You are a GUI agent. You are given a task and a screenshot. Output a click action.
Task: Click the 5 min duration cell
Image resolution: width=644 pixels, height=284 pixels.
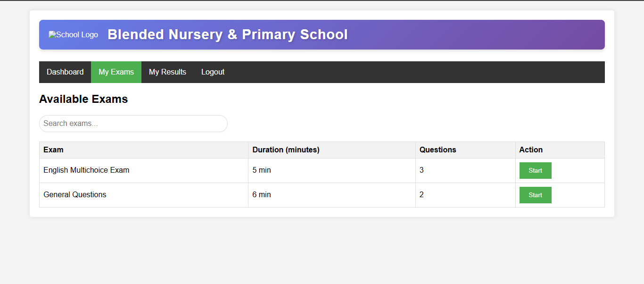tap(262, 170)
